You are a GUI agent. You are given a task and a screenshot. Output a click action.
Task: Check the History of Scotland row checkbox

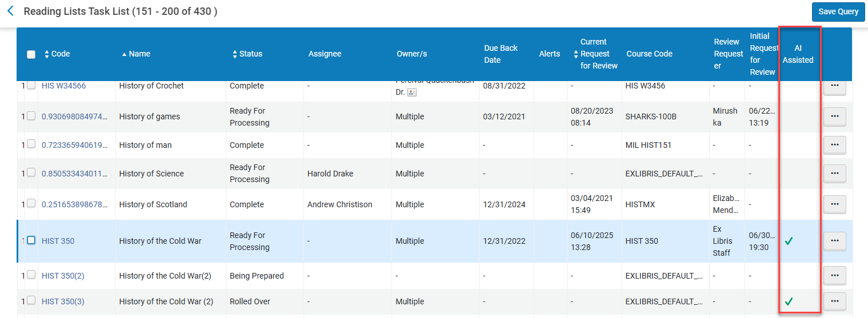tap(31, 203)
